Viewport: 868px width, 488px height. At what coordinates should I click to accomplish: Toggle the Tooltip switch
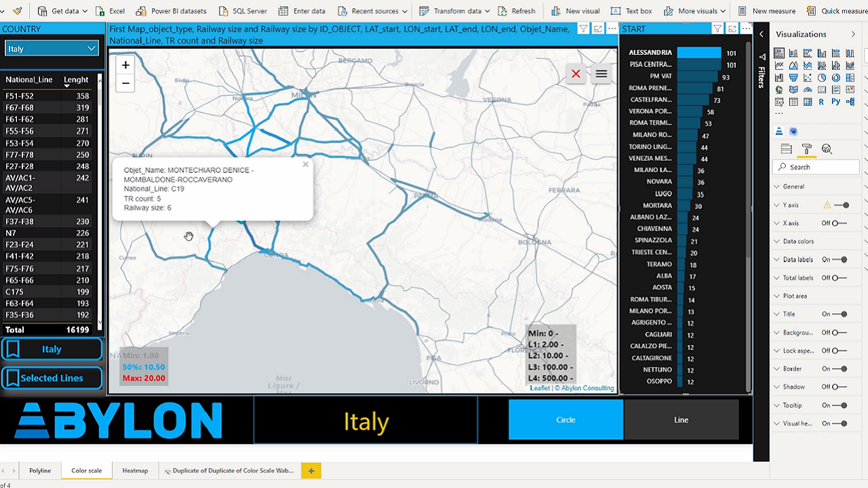(840, 405)
